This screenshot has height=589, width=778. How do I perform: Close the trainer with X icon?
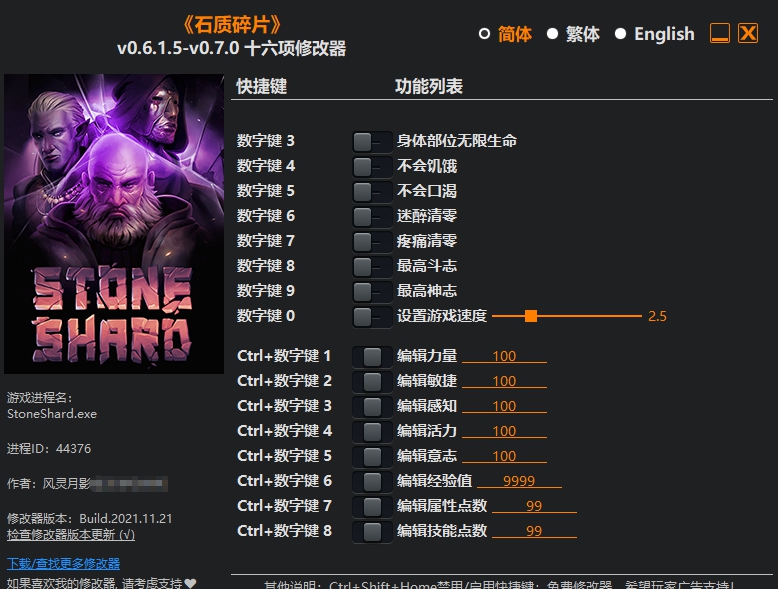(x=748, y=34)
